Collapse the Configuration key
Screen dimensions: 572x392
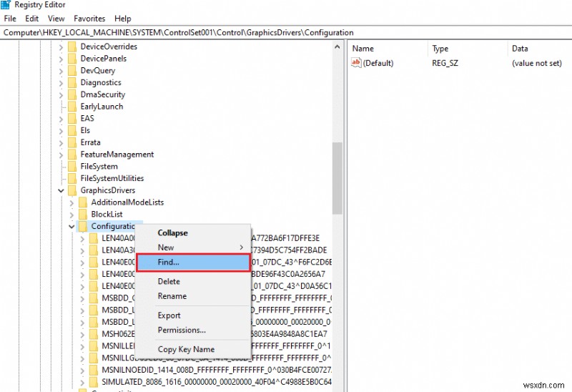pos(71,227)
